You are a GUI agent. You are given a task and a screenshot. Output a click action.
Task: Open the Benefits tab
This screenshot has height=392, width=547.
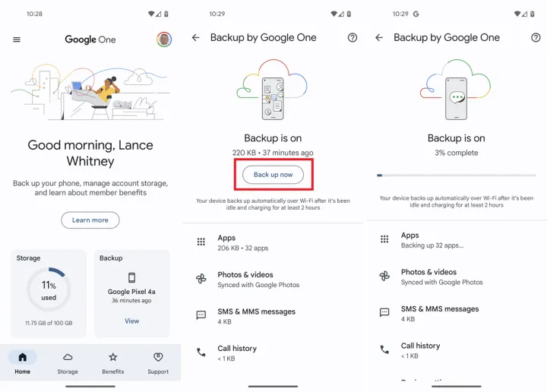[x=112, y=363]
